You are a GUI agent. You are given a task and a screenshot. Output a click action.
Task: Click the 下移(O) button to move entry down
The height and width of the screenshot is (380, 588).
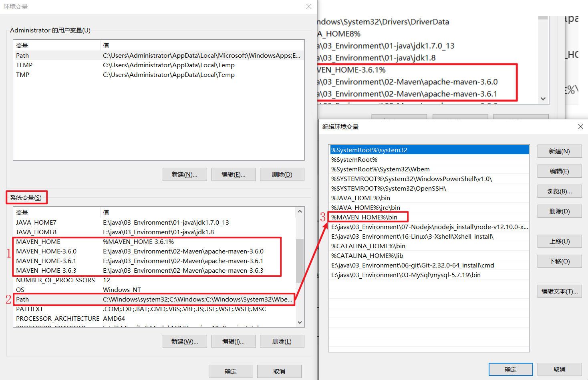coord(559,261)
